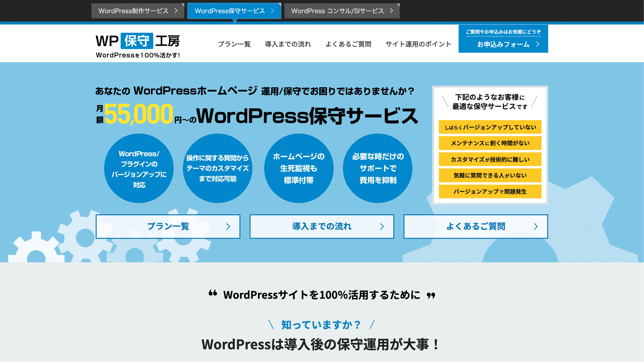The width and height of the screenshot is (644, 362).
Task: Click chevron on hero よくあるご質問 button
Action: point(536,227)
